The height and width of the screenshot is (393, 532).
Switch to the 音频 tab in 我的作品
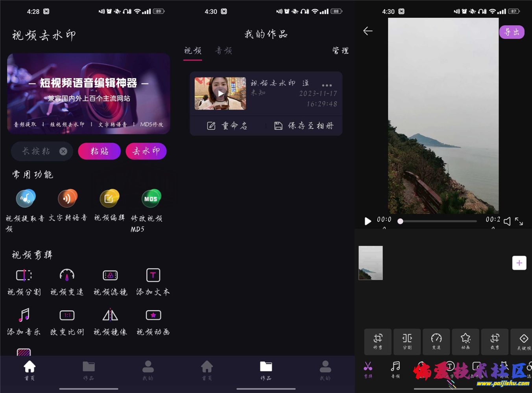pyautogui.click(x=224, y=51)
